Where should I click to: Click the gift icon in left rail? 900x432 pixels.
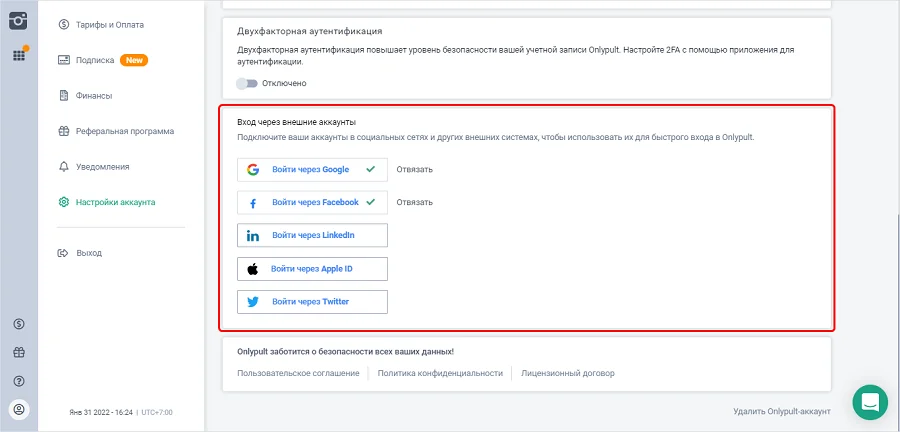[18, 352]
